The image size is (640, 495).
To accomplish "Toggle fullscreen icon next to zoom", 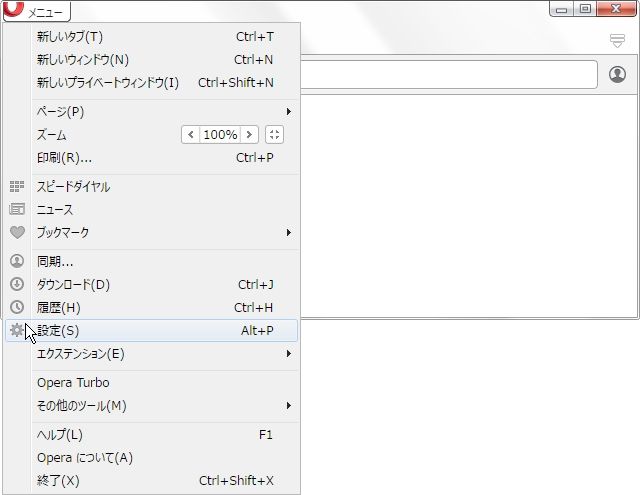I will [274, 135].
